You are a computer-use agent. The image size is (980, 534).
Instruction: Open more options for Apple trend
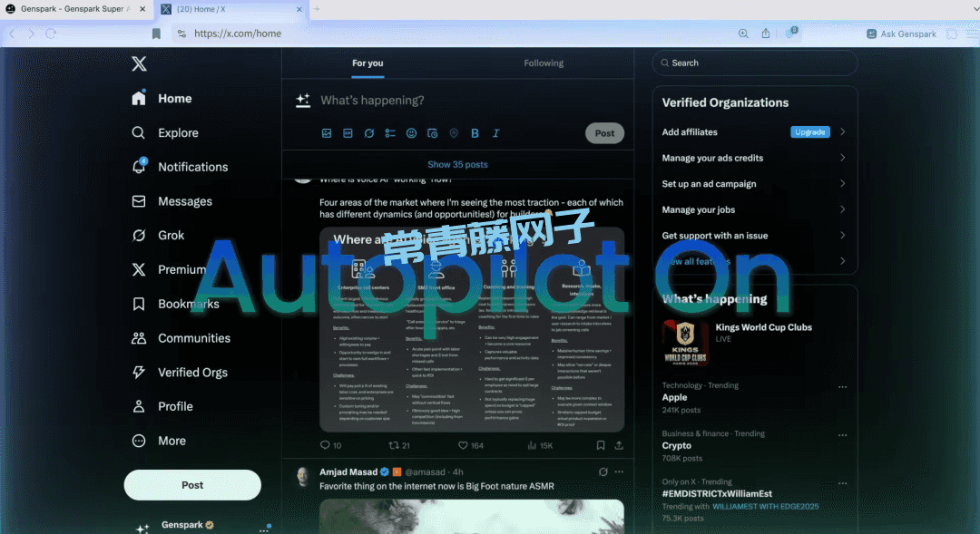(x=842, y=387)
